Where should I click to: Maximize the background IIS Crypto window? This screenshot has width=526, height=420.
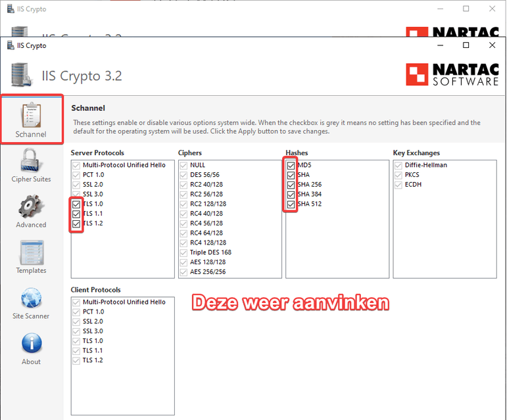coord(466,9)
